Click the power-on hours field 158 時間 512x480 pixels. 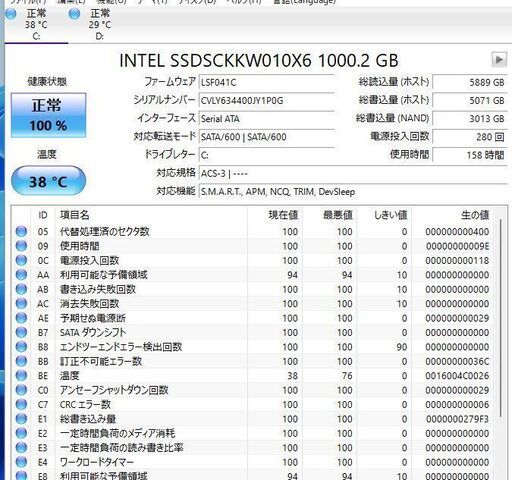click(x=470, y=155)
